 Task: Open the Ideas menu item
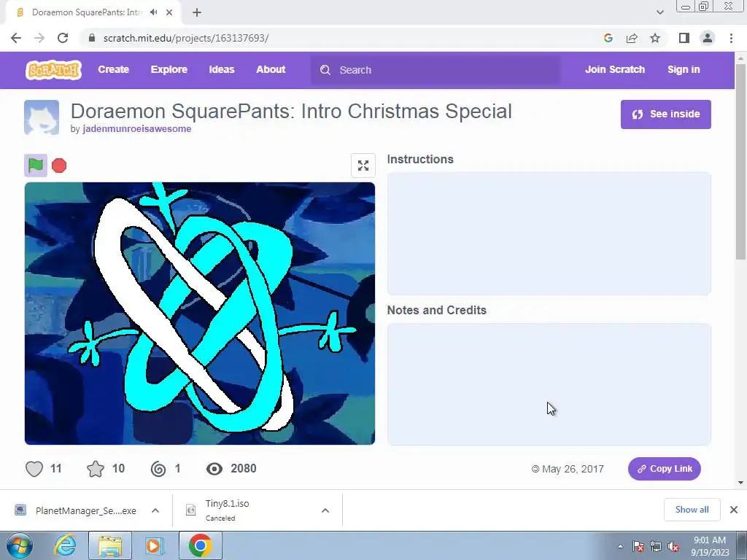tap(222, 69)
